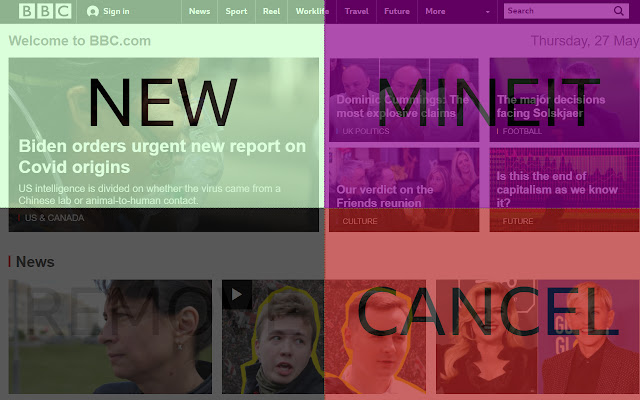Open the Reel tab
Viewport: 640px width, 400px height.
point(271,11)
